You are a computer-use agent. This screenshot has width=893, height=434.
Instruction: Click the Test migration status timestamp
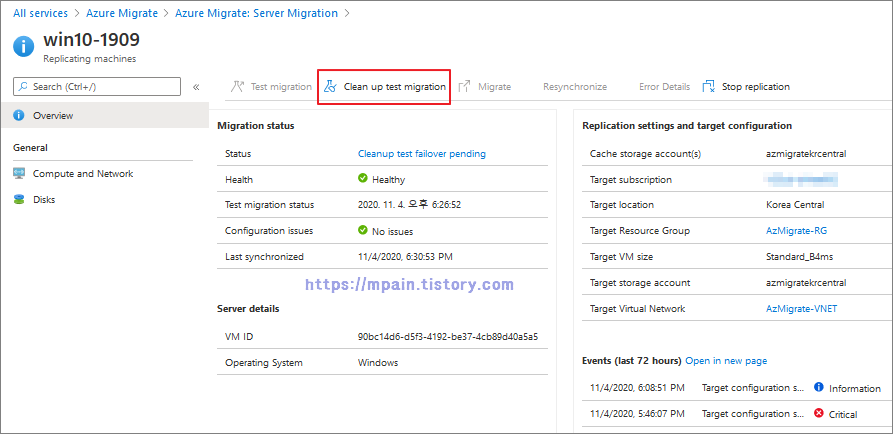click(409, 205)
